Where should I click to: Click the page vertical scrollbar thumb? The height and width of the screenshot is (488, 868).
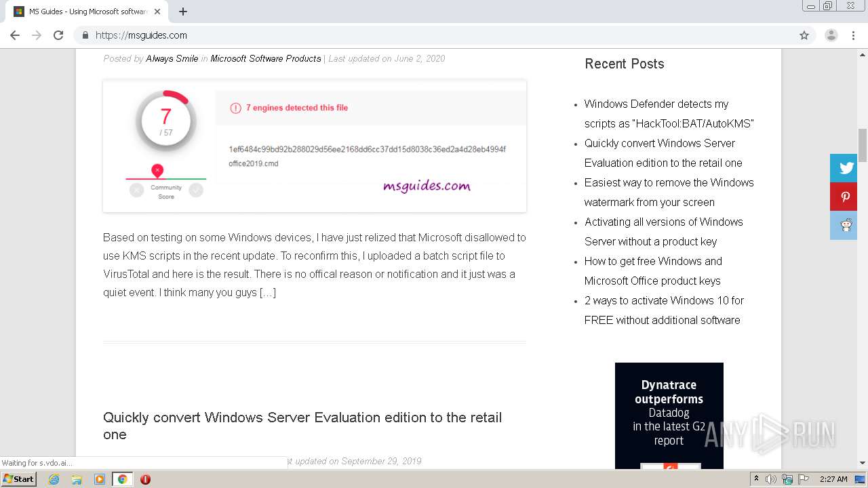863,145
